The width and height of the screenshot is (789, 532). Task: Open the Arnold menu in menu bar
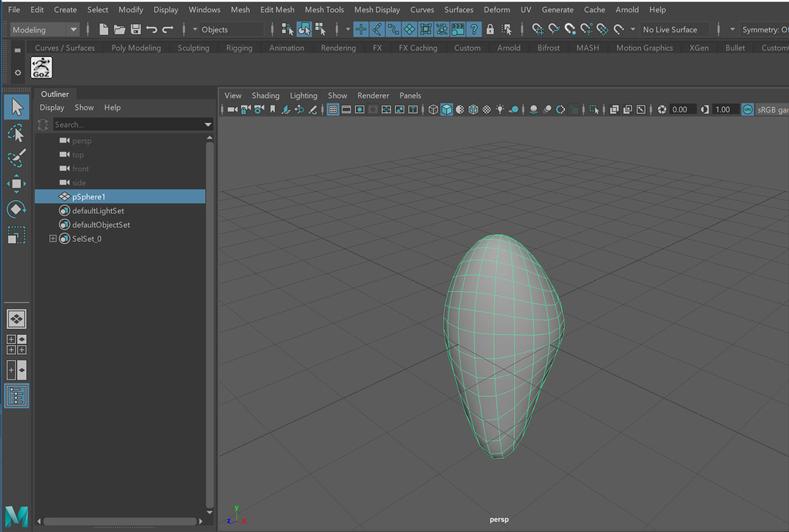click(x=627, y=9)
